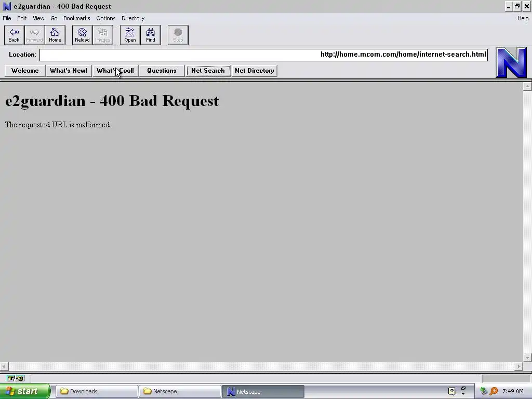This screenshot has width=532, height=399.
Task: Click the vertical scrollbar up arrow
Action: coord(527,87)
